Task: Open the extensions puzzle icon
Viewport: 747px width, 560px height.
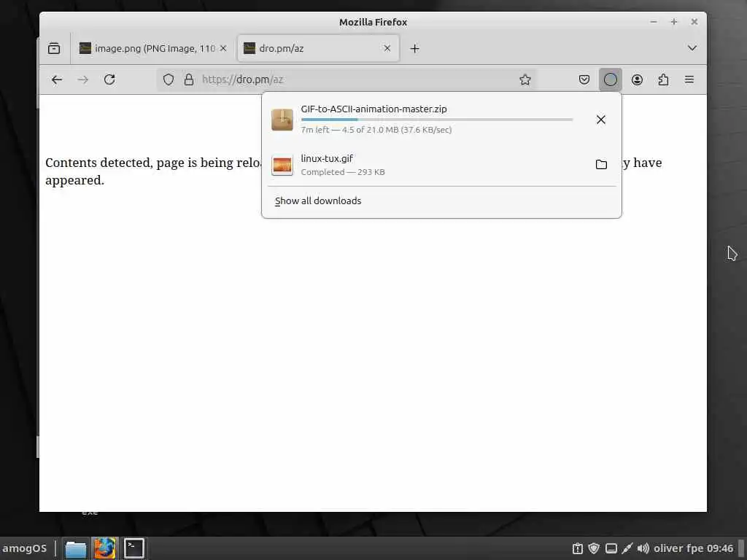Action: [x=663, y=79]
